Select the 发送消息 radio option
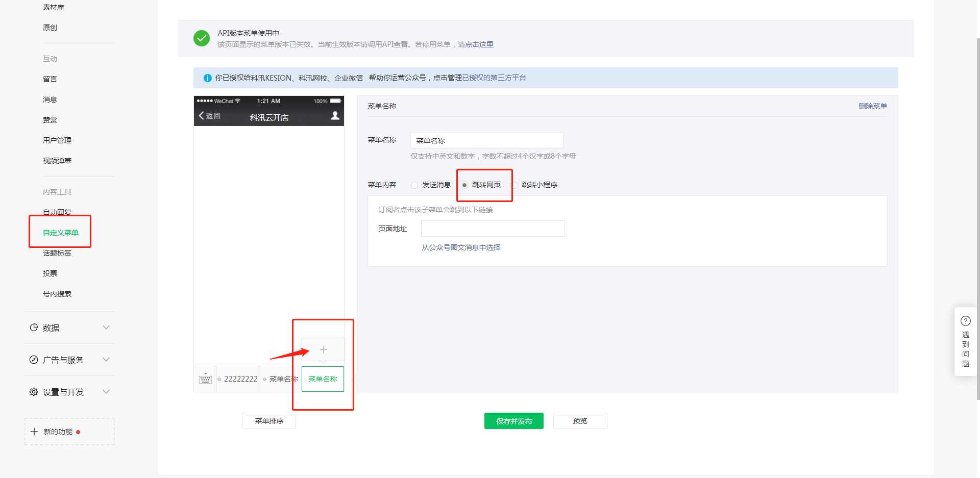Image resolution: width=980 pixels, height=478 pixels. (414, 185)
